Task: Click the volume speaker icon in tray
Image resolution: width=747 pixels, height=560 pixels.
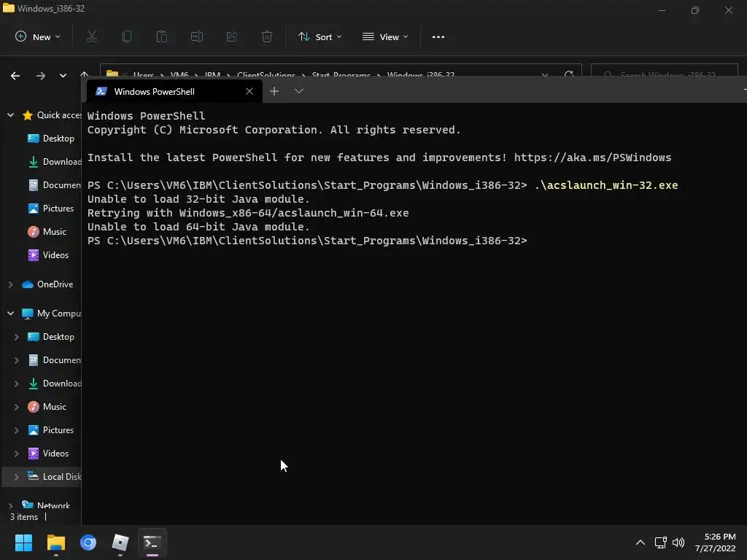Action: pyautogui.click(x=678, y=542)
